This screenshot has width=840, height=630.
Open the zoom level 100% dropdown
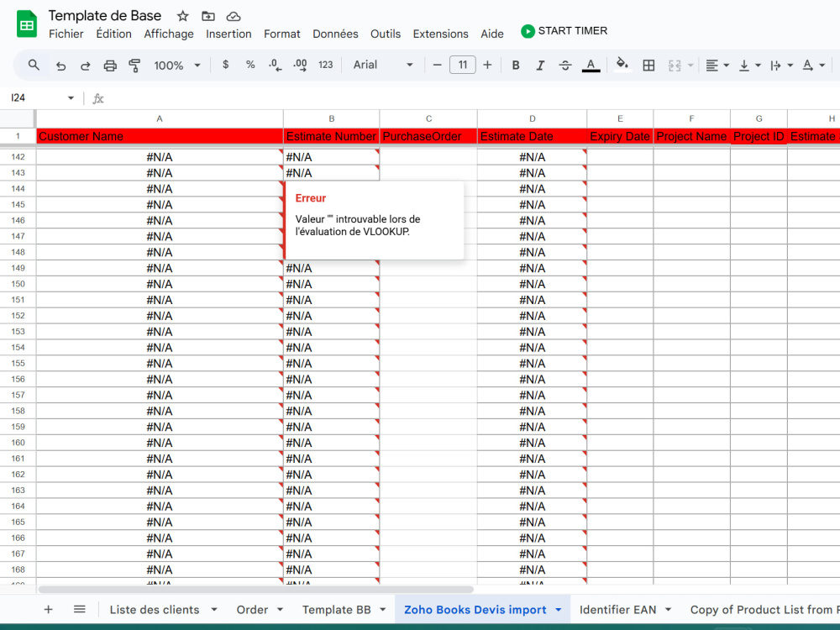click(176, 66)
